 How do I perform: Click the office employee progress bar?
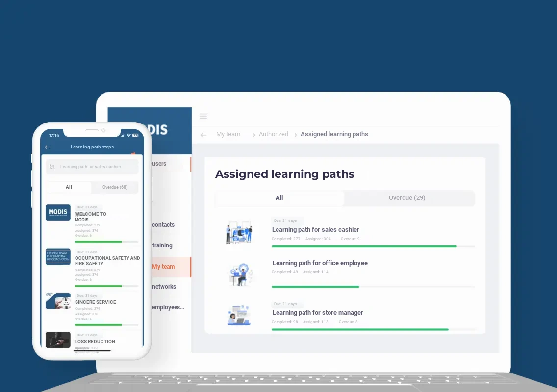click(x=373, y=287)
